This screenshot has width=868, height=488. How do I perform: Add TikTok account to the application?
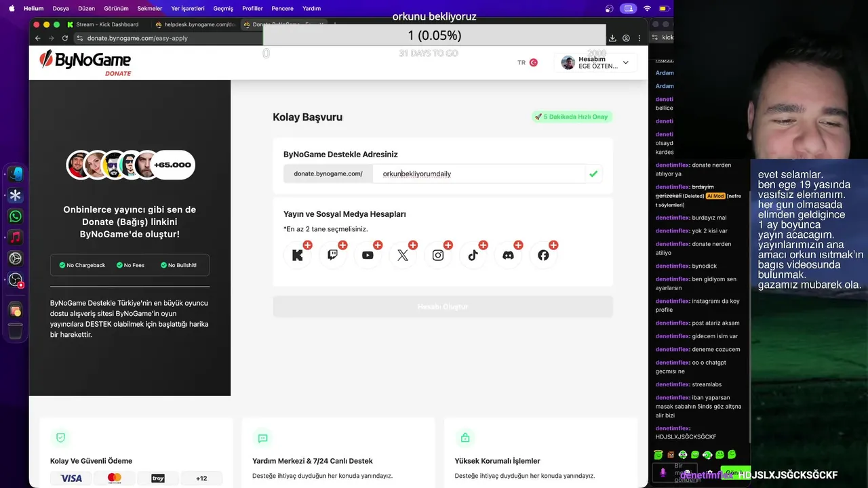(x=473, y=255)
